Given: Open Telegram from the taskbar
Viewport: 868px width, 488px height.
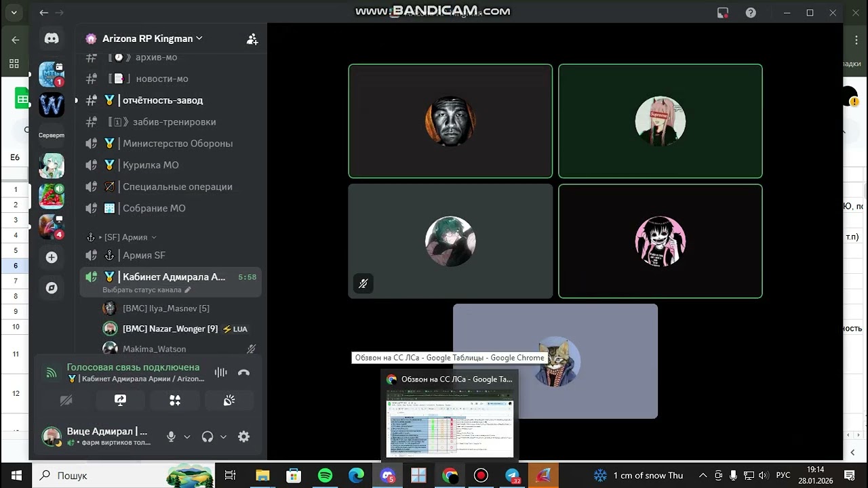Looking at the screenshot, I should click(x=513, y=475).
